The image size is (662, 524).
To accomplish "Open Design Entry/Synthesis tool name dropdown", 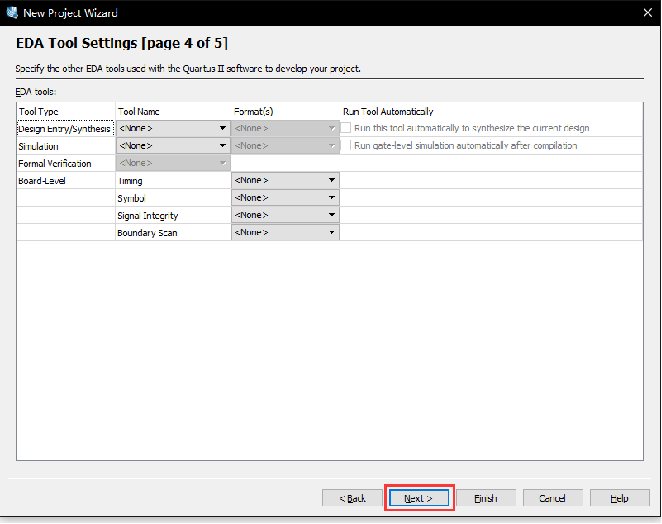I will [173, 128].
